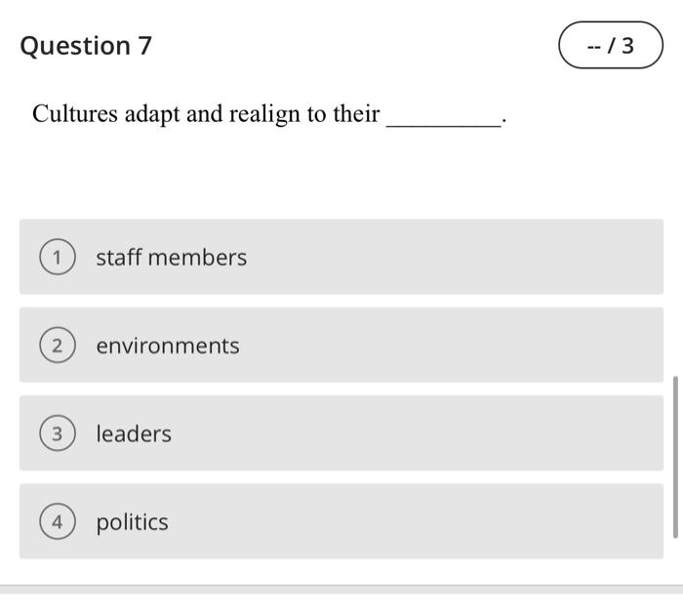683x616 pixels.
Task: Click the gray divider bar at bottom
Action: pos(341,589)
